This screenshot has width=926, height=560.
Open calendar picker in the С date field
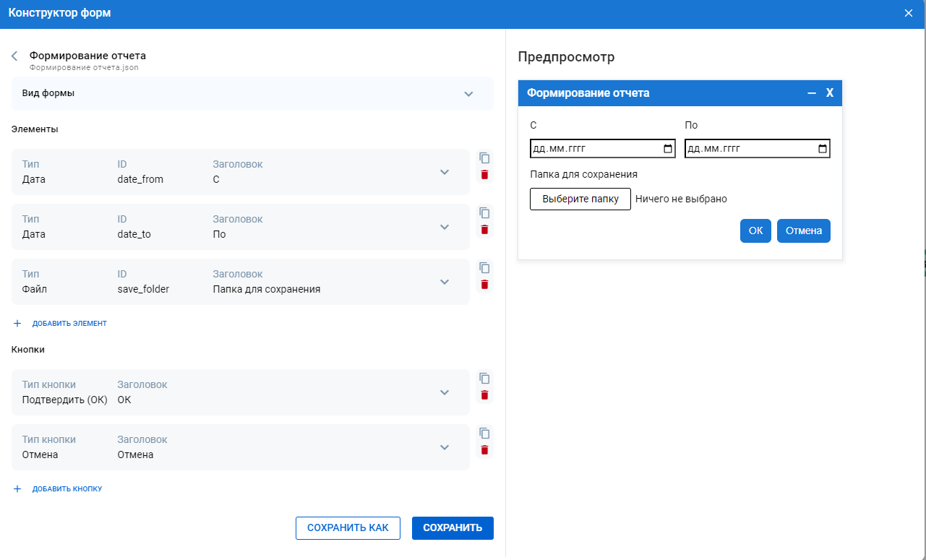click(667, 149)
